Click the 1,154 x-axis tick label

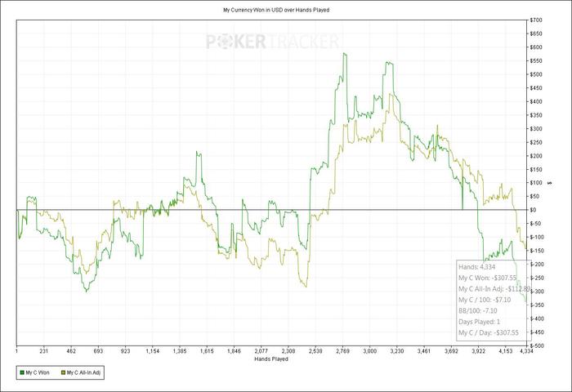click(x=153, y=351)
